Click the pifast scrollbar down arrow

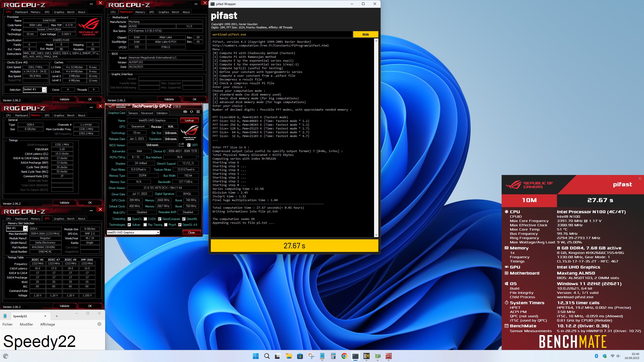[x=376, y=235]
